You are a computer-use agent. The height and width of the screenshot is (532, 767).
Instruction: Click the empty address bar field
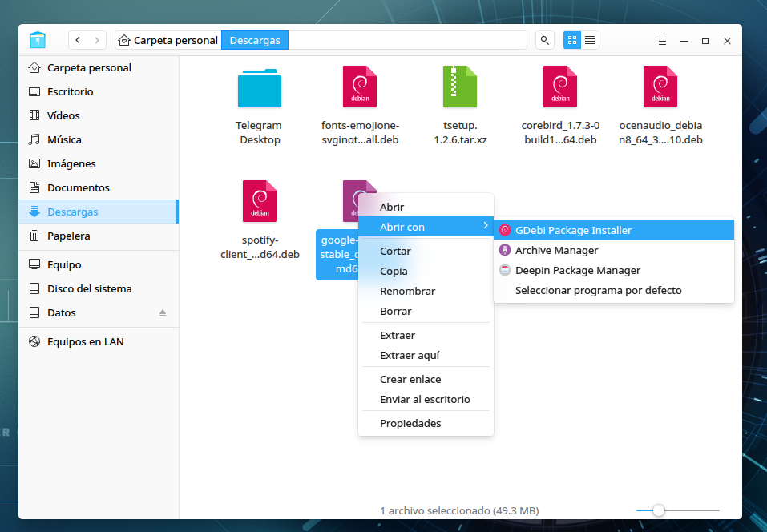pyautogui.click(x=407, y=40)
